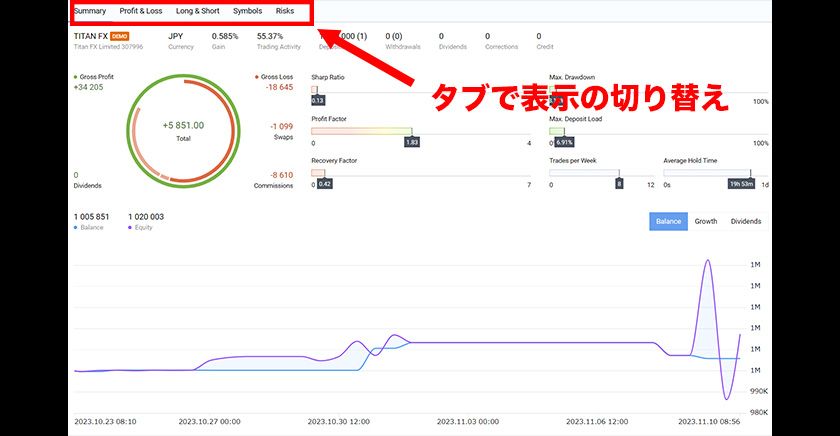This screenshot has width=840, height=436.
Task: Open the Profit & Loss tab
Action: click(141, 11)
